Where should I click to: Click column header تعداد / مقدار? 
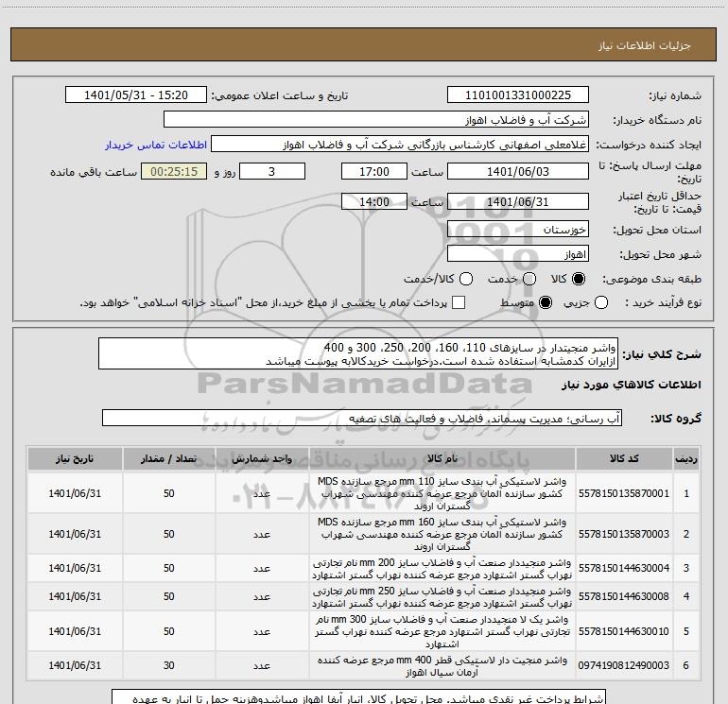click(169, 458)
